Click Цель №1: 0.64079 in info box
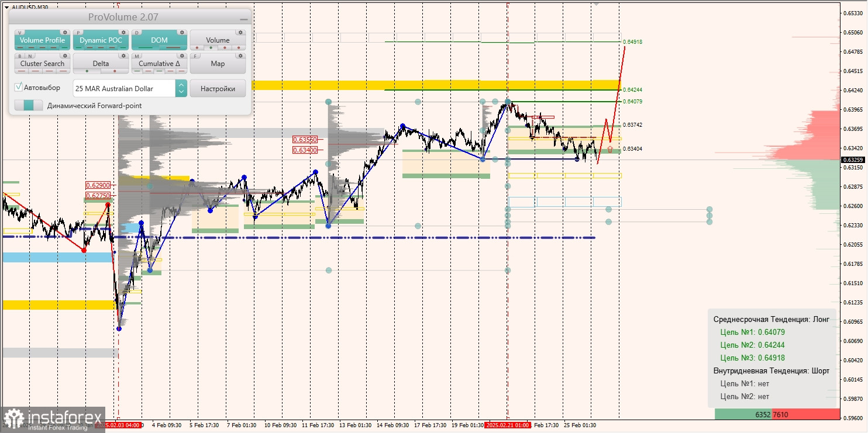Image resolution: width=868 pixels, height=433 pixels. pos(752,332)
